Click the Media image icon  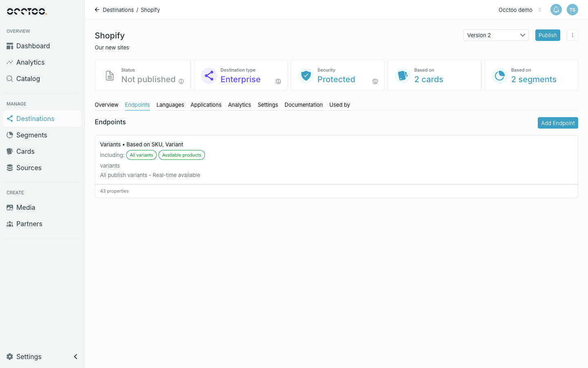(x=10, y=208)
